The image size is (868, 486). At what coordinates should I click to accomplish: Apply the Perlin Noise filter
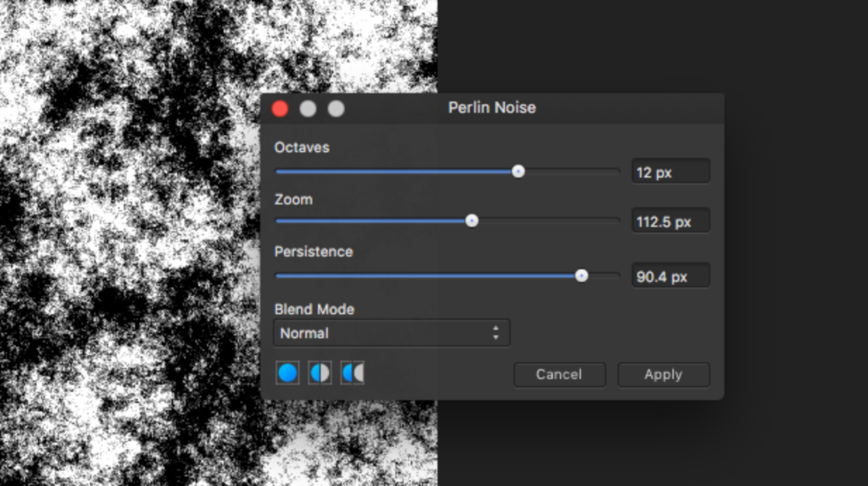tap(663, 375)
